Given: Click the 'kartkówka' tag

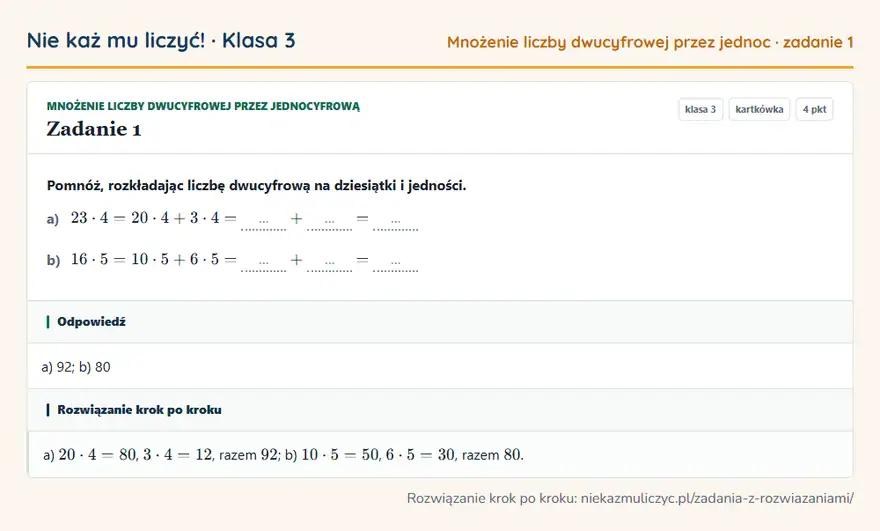Looking at the screenshot, I should (759, 109).
